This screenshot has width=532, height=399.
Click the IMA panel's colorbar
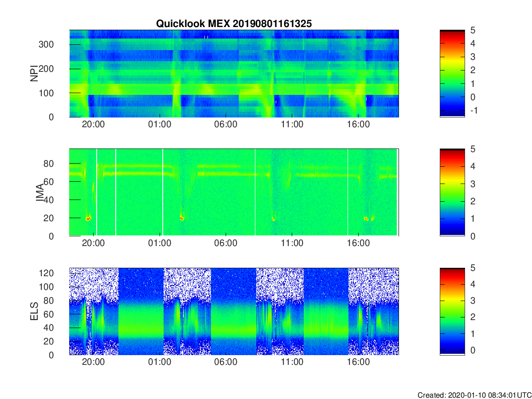(452, 192)
